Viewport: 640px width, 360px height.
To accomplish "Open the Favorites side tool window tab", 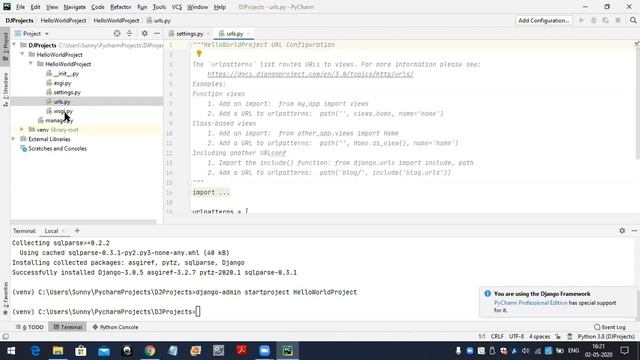I will click(5, 298).
